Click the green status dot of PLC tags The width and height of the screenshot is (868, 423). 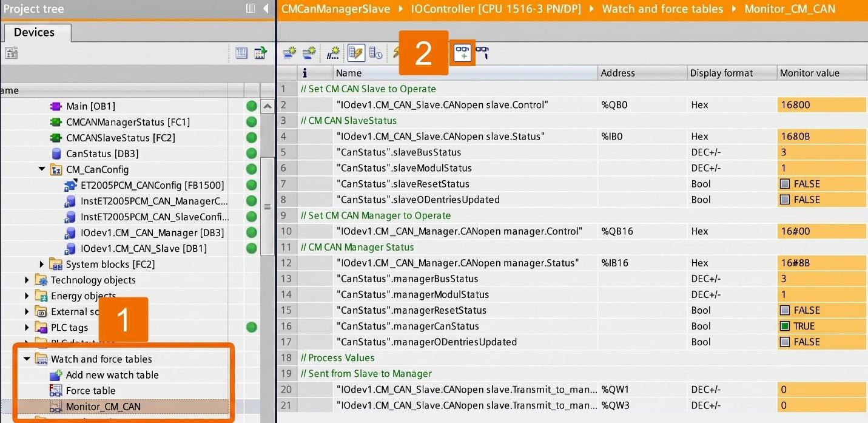[x=251, y=327]
